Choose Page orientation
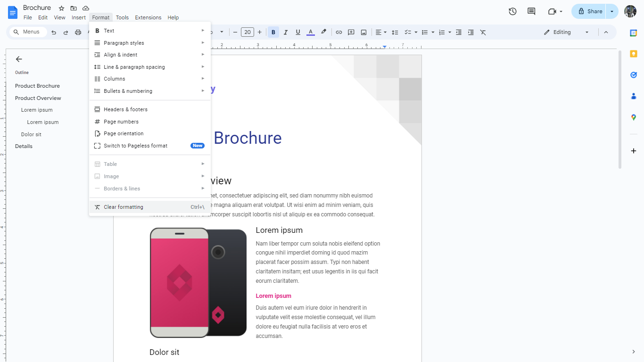 [150, 133]
